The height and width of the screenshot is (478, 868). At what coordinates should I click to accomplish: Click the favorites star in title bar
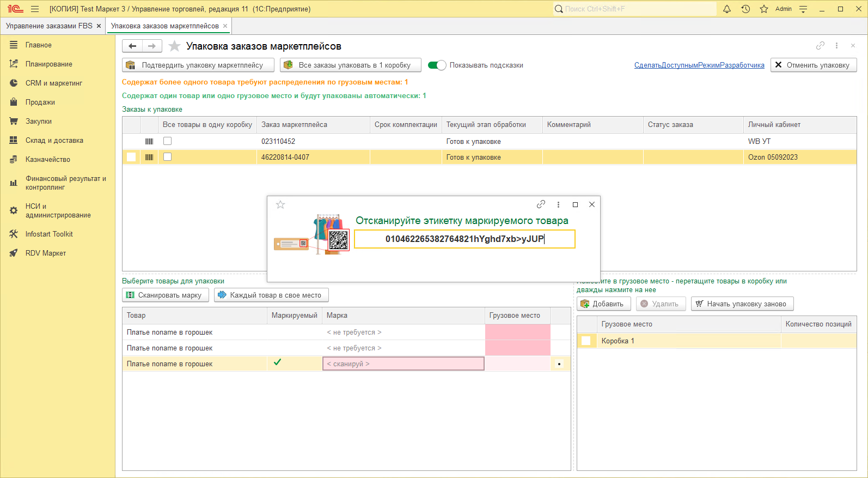(764, 9)
